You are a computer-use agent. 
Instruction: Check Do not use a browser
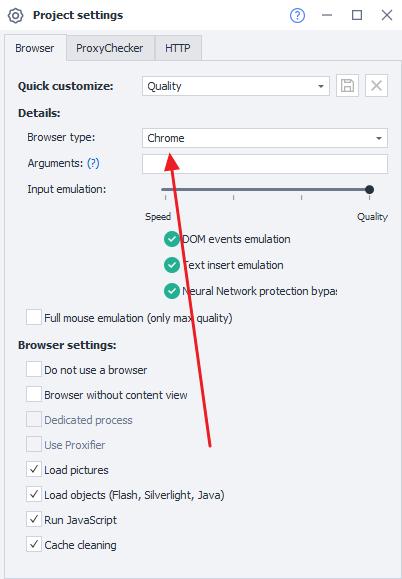(x=34, y=369)
